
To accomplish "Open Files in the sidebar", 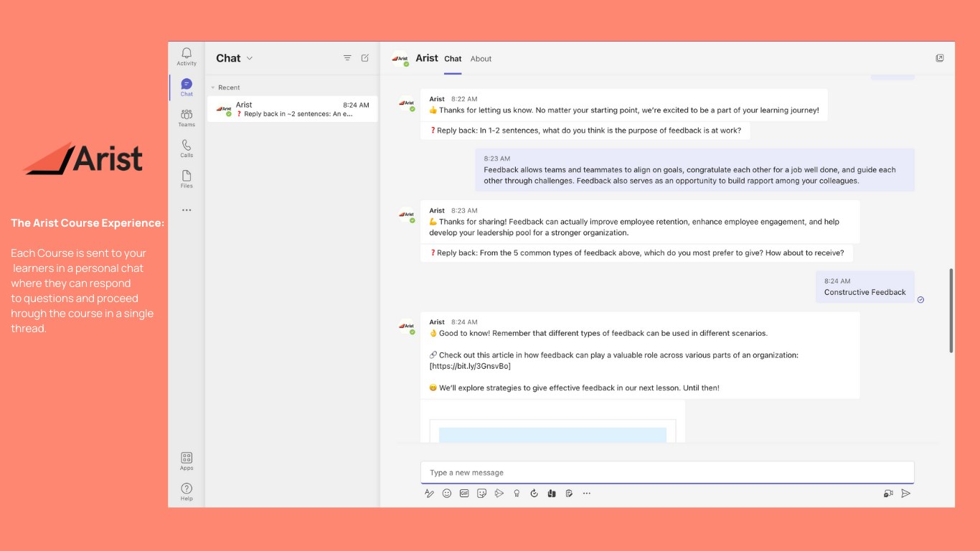I will (187, 179).
